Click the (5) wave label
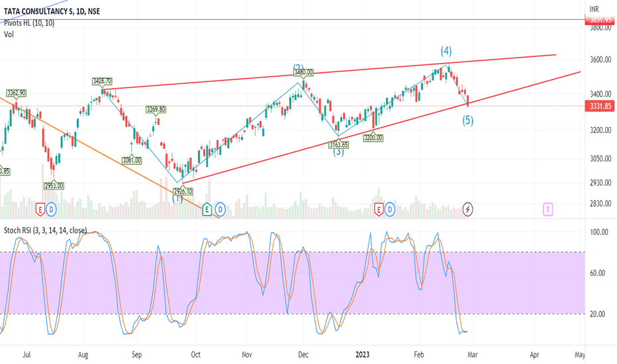Viewport: 617px width, 364px height. (x=467, y=120)
